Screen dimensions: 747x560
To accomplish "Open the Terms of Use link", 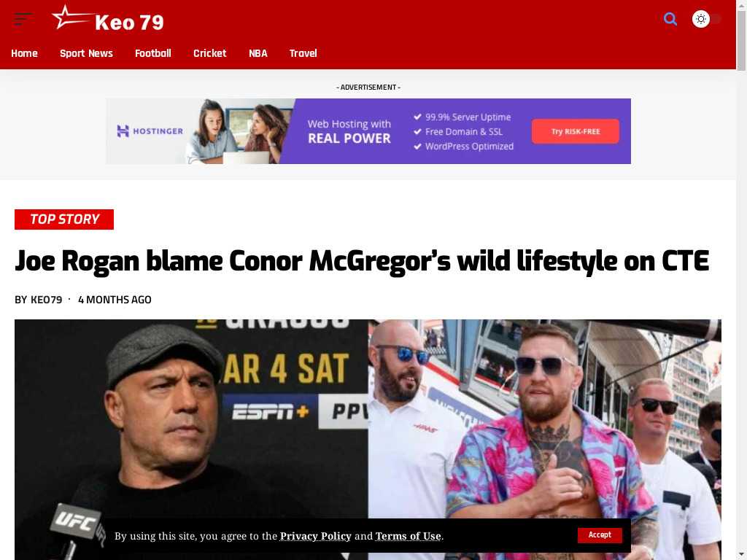I will click(x=409, y=536).
